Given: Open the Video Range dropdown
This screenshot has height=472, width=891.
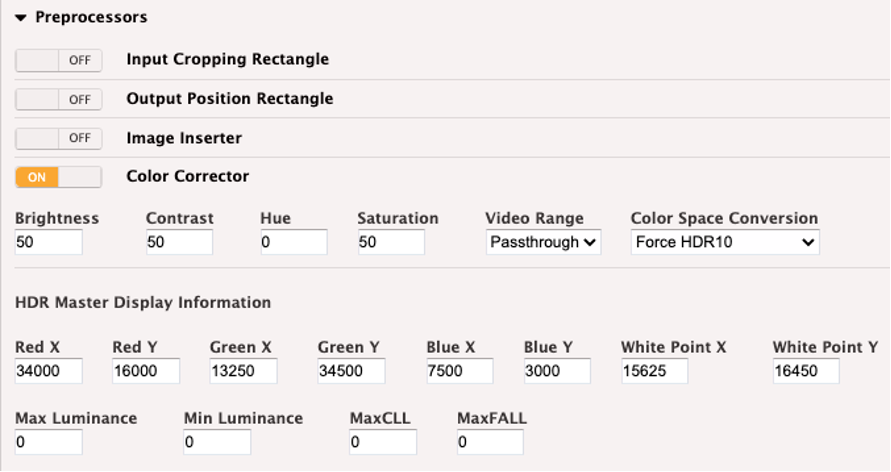Looking at the screenshot, I should pos(543,243).
